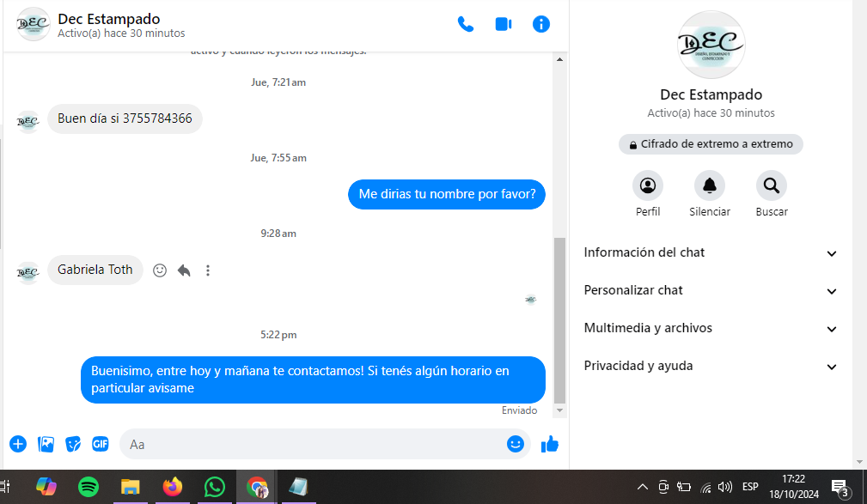Toggle the conversation info panel icon
Image resolution: width=867 pixels, height=504 pixels.
540,24
